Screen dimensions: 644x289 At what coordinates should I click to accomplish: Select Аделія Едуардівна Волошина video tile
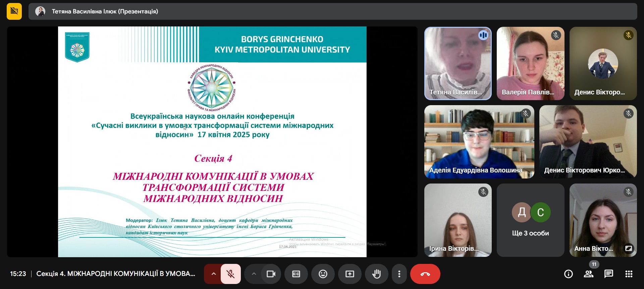[x=479, y=142]
